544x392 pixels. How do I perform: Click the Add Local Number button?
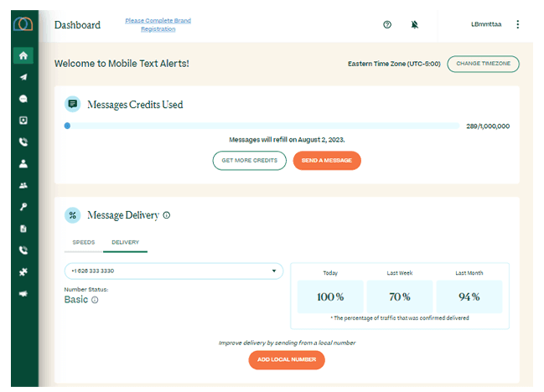click(287, 359)
